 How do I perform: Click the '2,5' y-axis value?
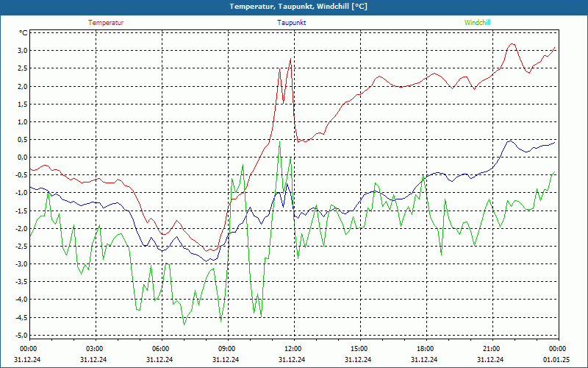pos(23,68)
